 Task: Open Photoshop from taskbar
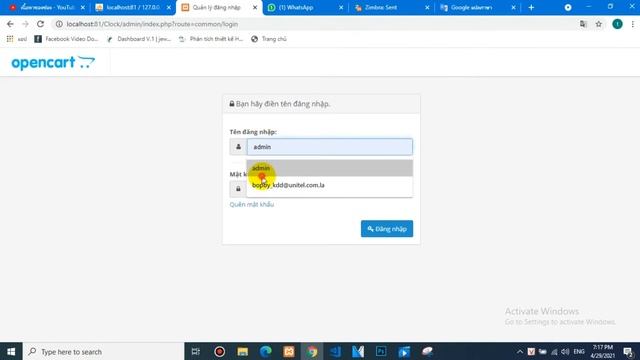click(x=381, y=351)
